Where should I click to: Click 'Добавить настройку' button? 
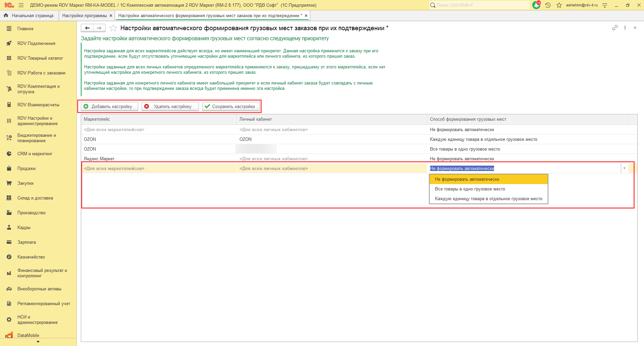point(109,106)
